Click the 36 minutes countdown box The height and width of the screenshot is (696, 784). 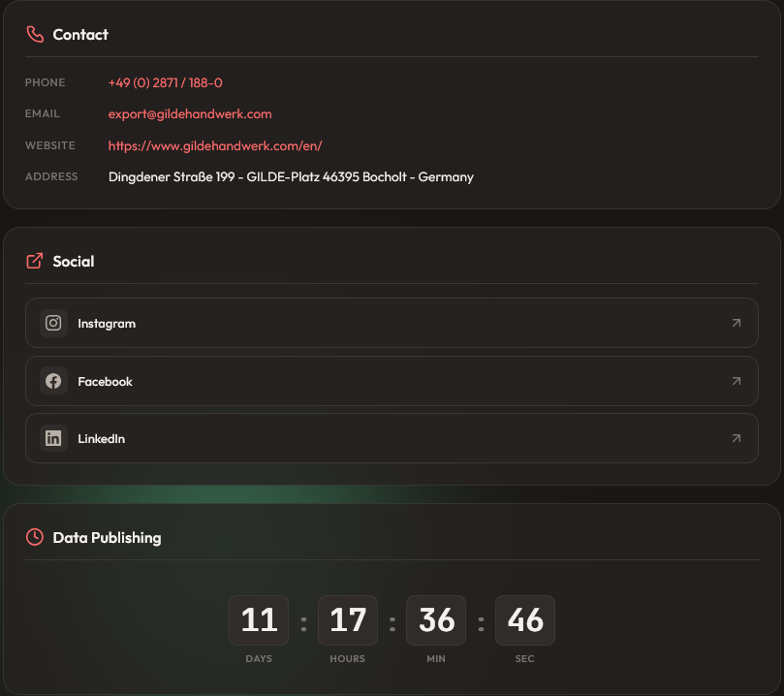click(436, 620)
